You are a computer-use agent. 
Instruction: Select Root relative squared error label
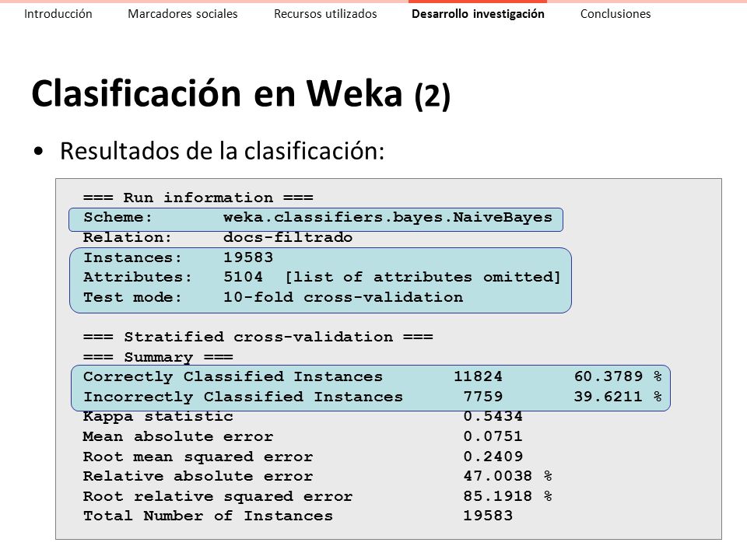(218, 496)
